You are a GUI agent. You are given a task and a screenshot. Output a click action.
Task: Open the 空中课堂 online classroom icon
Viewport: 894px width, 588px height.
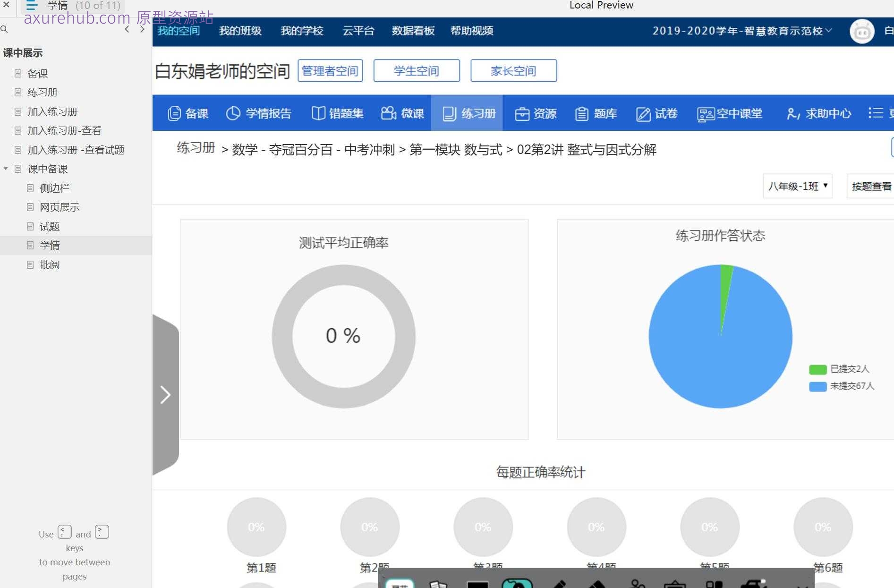click(730, 113)
